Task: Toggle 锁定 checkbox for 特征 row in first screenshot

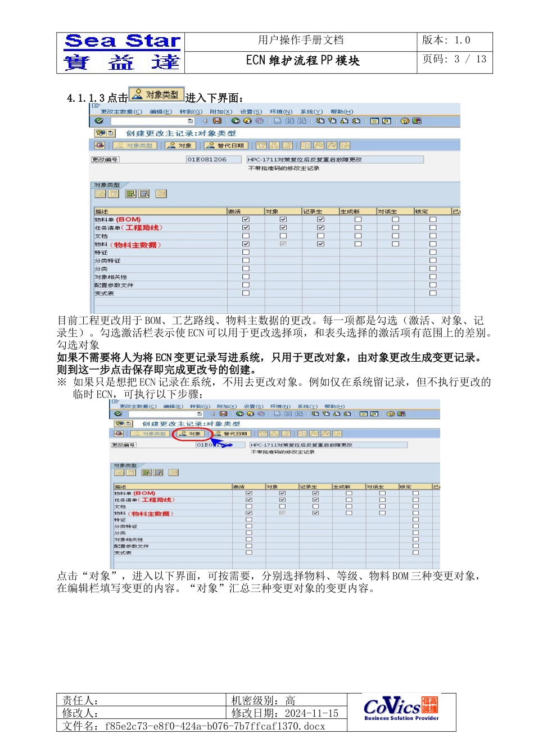Action: 433,253
